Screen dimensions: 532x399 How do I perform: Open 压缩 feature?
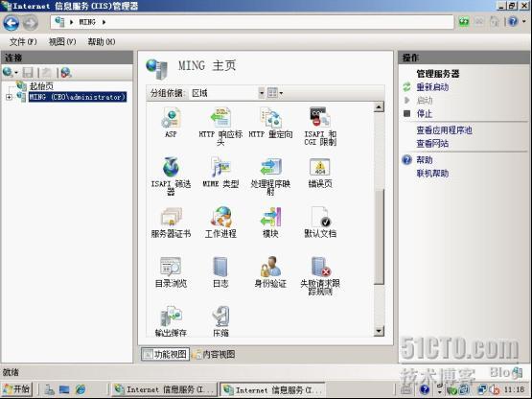(x=220, y=321)
